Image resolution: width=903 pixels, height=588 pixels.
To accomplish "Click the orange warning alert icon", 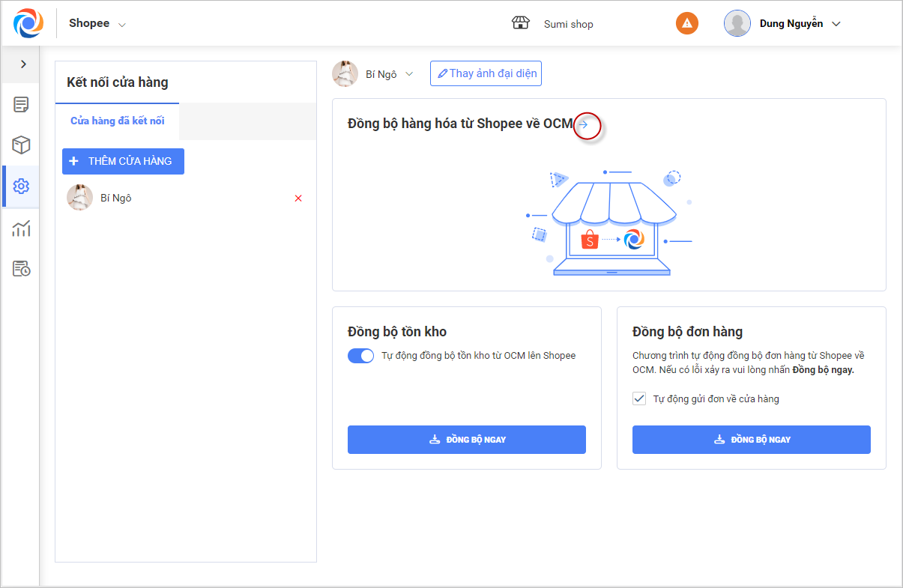I will tap(686, 23).
